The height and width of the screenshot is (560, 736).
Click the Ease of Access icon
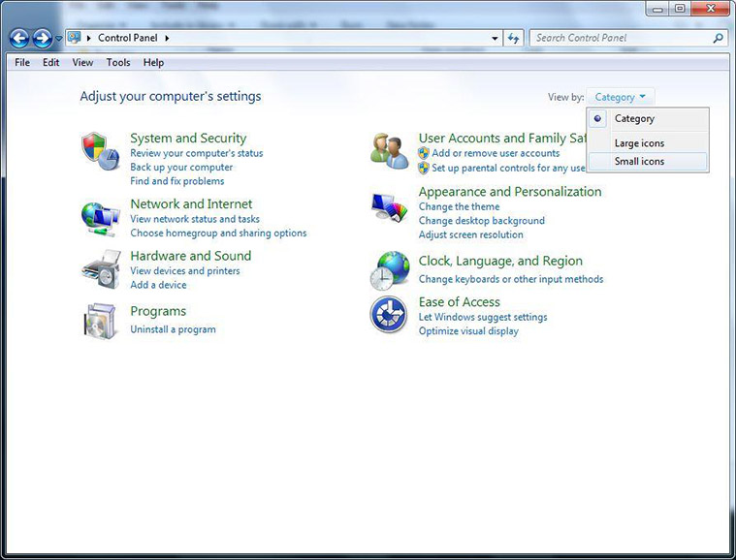(x=389, y=314)
